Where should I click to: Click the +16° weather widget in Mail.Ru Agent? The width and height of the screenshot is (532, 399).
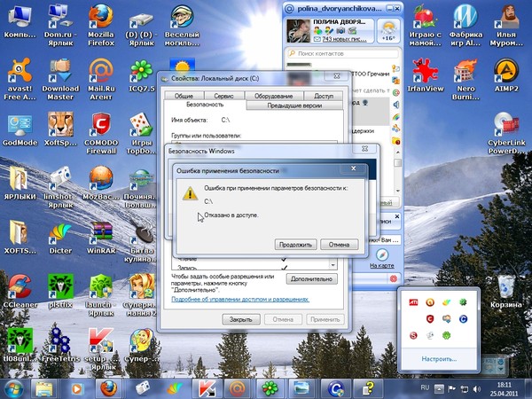(388, 31)
